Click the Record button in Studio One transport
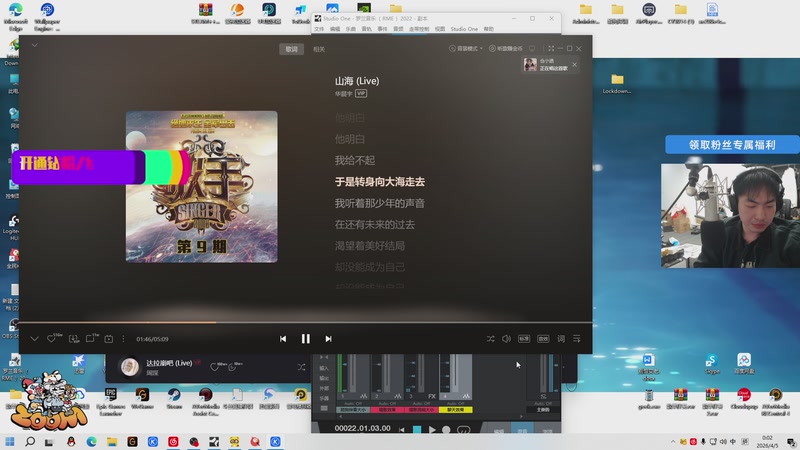This screenshot has width=800, height=450. [x=446, y=430]
